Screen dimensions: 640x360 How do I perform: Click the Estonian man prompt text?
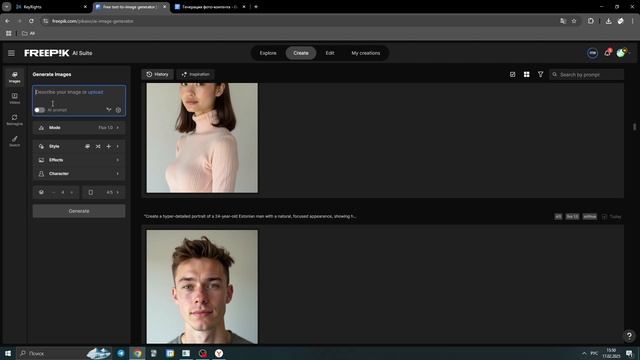coord(250,216)
